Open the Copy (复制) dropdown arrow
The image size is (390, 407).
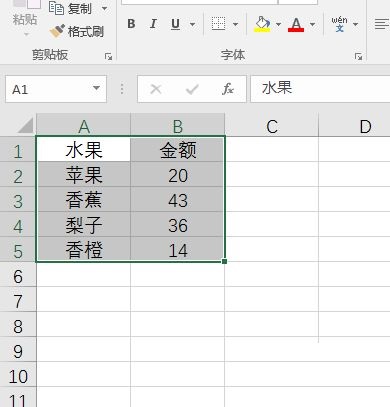pyautogui.click(x=105, y=8)
